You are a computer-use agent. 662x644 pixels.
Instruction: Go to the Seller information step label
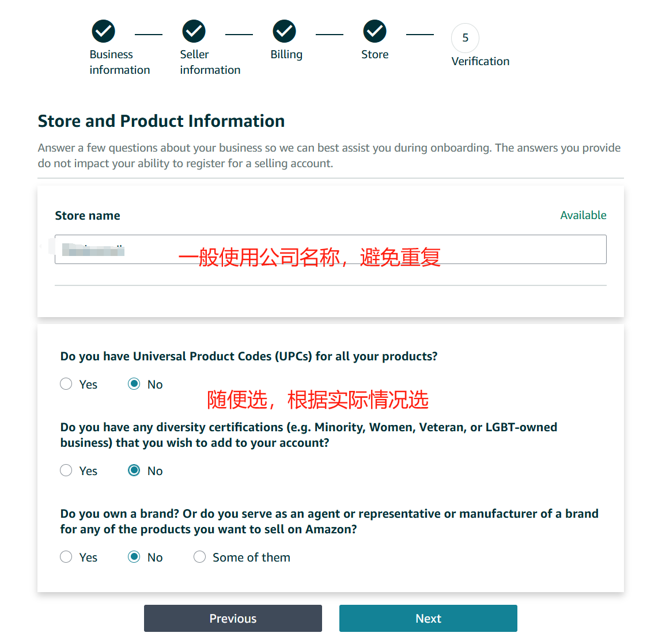210,62
